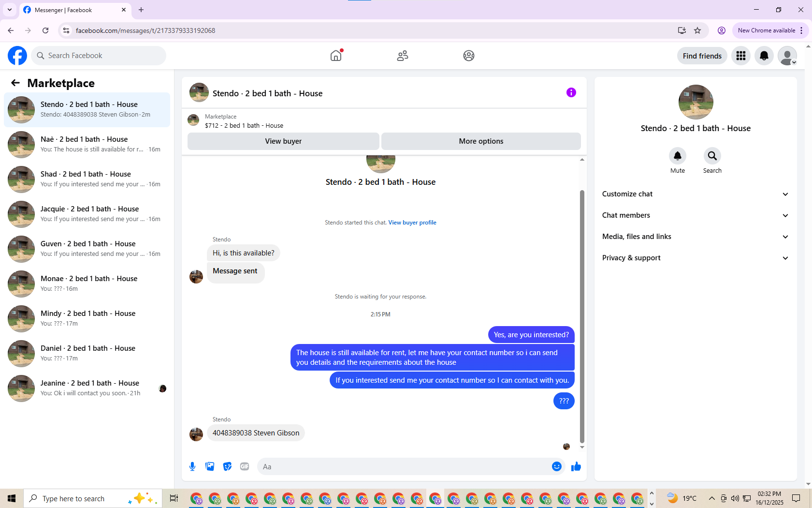The image size is (812, 508).
Task: Open the Shad conversation in the list
Action: click(87, 179)
